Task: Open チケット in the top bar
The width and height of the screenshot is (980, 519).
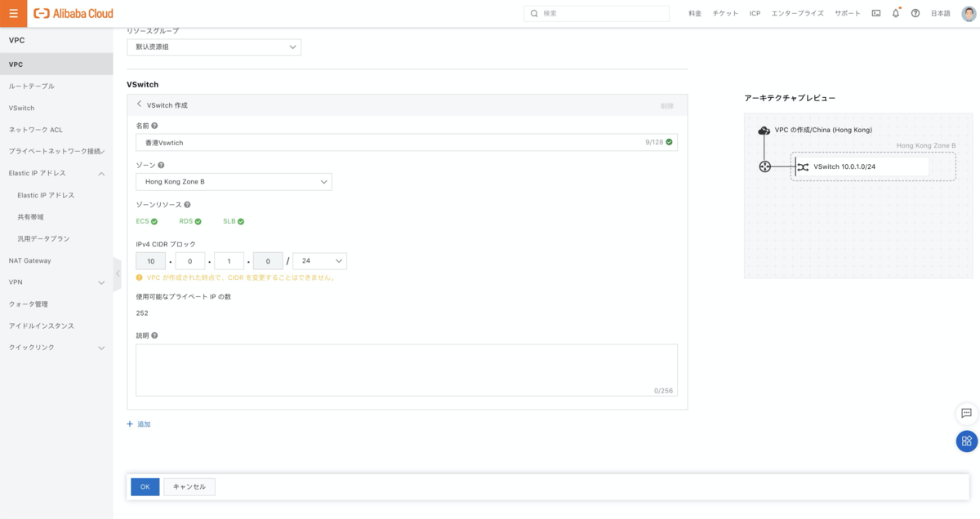Action: 725,14
